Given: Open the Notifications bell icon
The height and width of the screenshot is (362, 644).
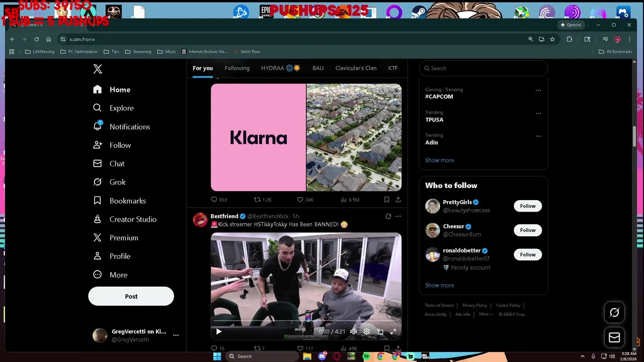Looking at the screenshot, I should (98, 126).
